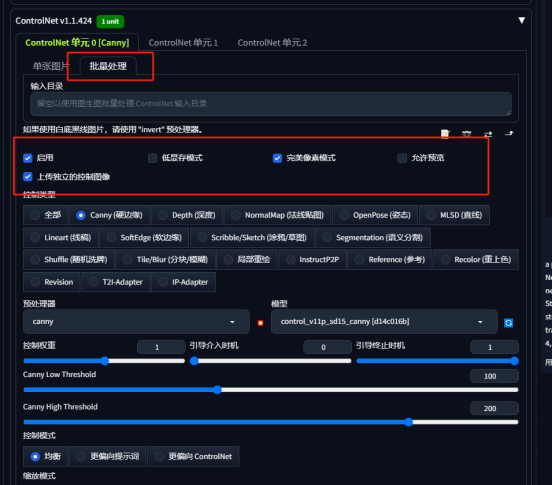Click the new canvas notepad icon
552x485 pixels.
click(x=445, y=134)
